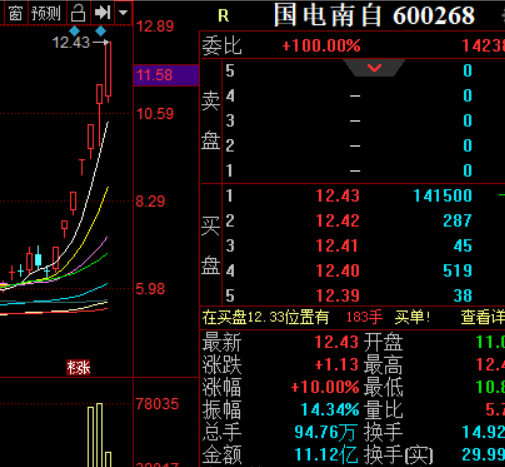
Task: Select buy level 5 price 12.39
Action: (x=338, y=296)
